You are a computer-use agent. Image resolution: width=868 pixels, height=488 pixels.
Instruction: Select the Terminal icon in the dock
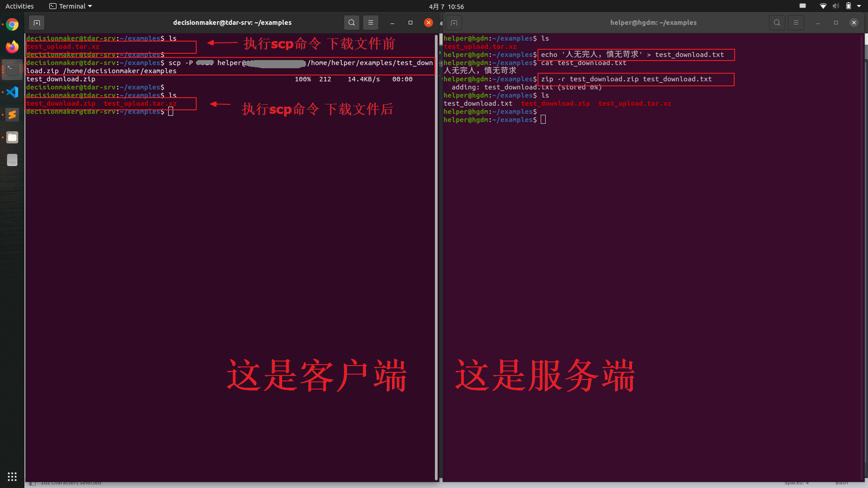[12, 70]
